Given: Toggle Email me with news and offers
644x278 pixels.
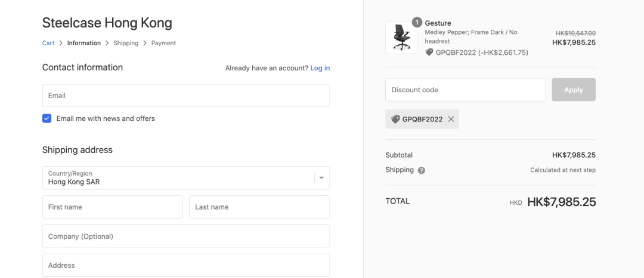Looking at the screenshot, I should (47, 118).
